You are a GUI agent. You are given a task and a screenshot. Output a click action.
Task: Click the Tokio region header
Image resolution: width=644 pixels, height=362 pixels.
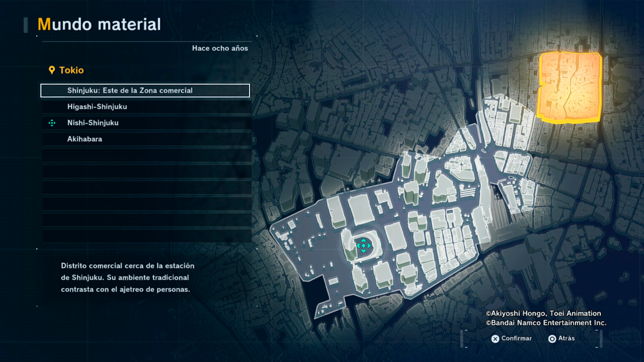coord(71,70)
